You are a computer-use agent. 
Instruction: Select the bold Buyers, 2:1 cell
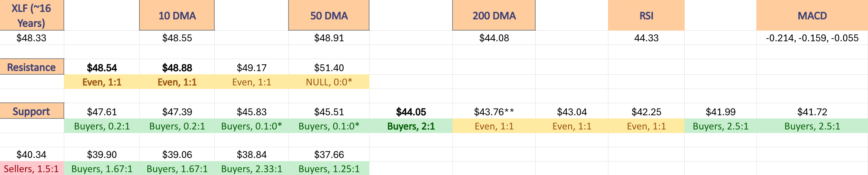[411, 126]
